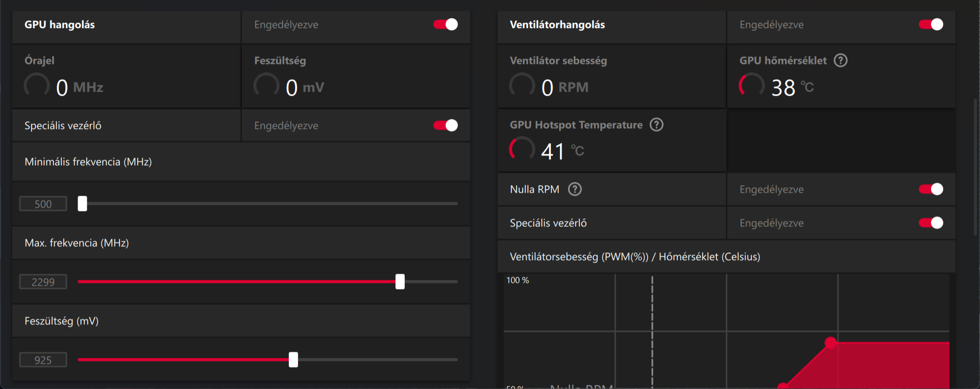Click the GPU Hotspot Temperature gauge dial

click(x=522, y=149)
